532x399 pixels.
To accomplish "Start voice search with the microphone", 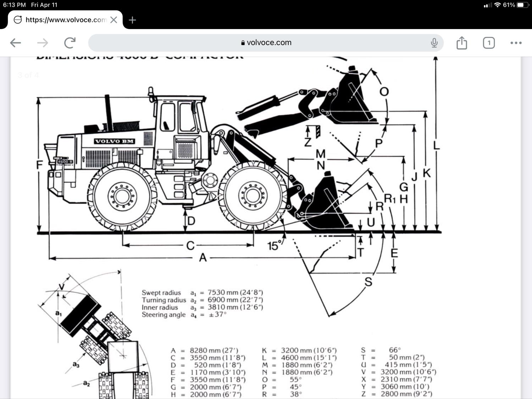I will pos(434,43).
